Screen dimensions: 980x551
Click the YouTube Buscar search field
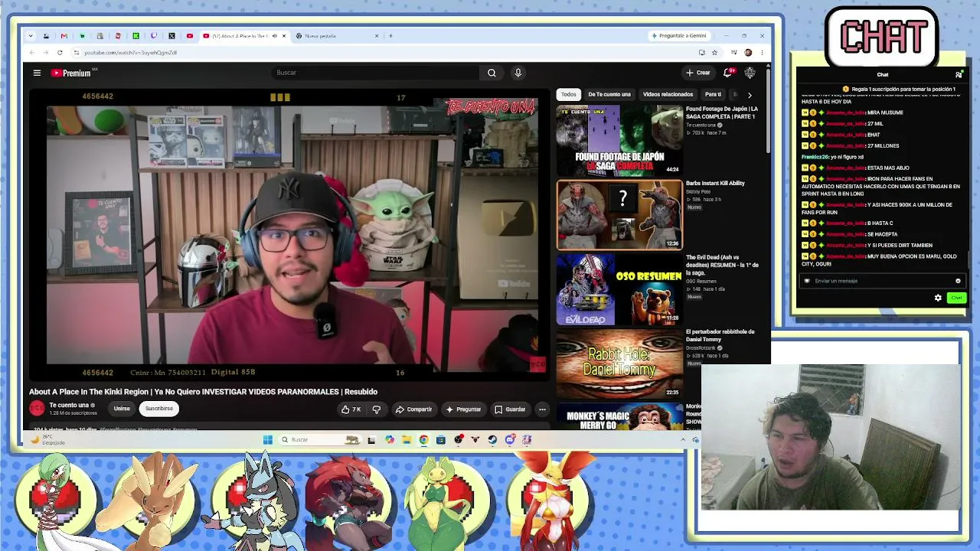[x=375, y=73]
